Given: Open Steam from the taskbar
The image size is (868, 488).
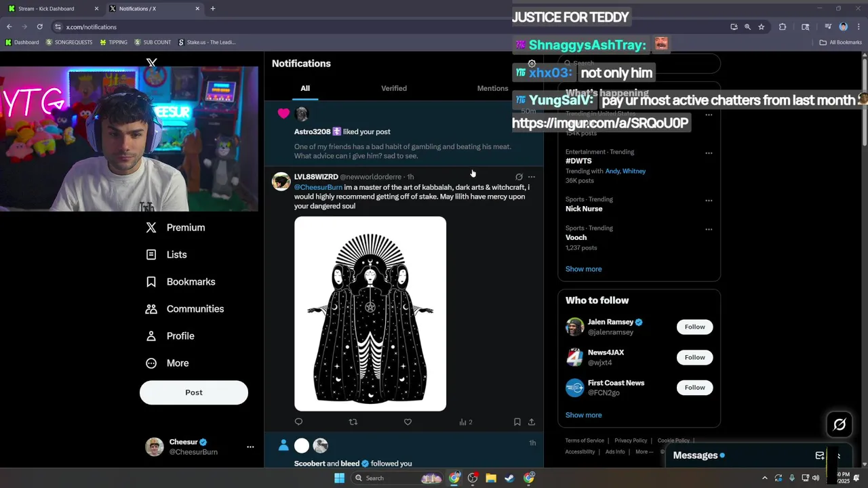Looking at the screenshot, I should 509,478.
